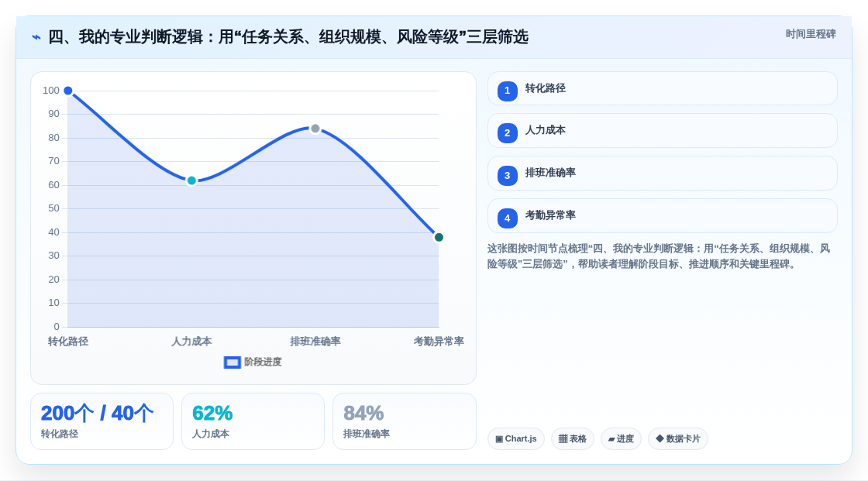Click the lightning icon beside the title

tap(36, 37)
